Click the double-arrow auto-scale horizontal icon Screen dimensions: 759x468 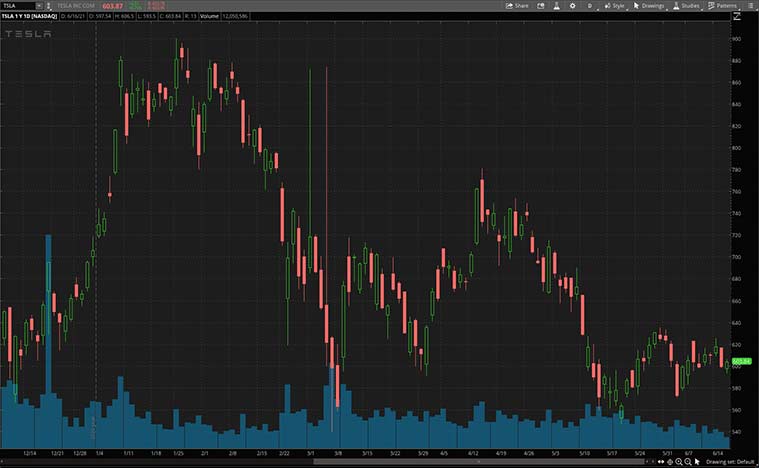click(x=661, y=462)
